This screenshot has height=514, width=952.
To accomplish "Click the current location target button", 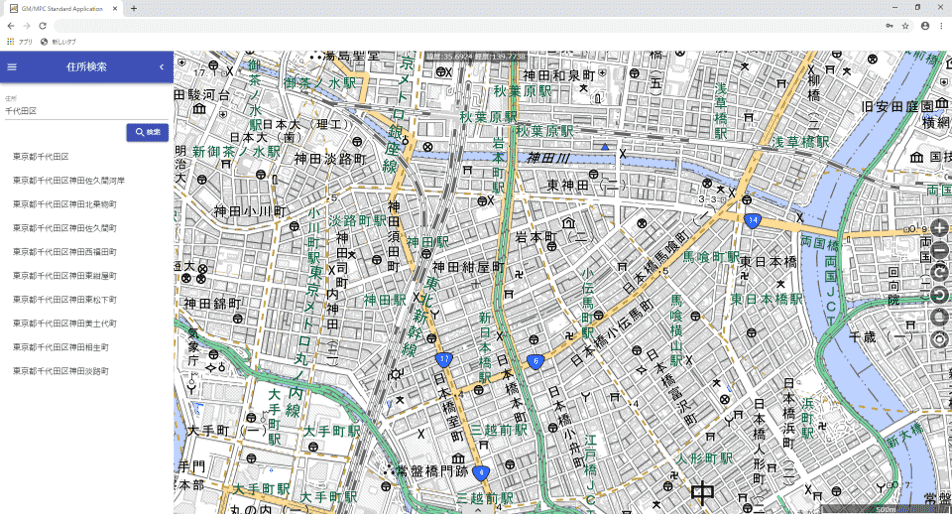I will click(939, 340).
